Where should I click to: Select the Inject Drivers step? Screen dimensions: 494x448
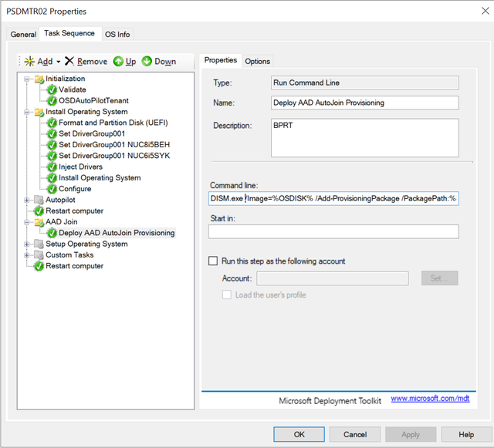80,167
